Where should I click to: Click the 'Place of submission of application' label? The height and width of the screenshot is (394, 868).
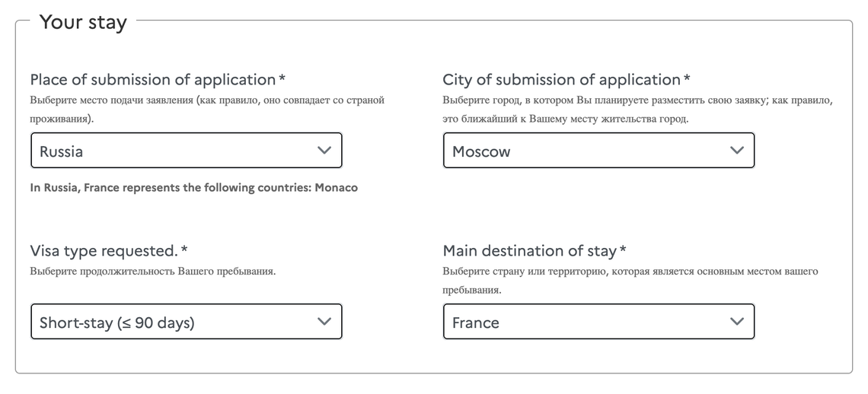tap(152, 80)
